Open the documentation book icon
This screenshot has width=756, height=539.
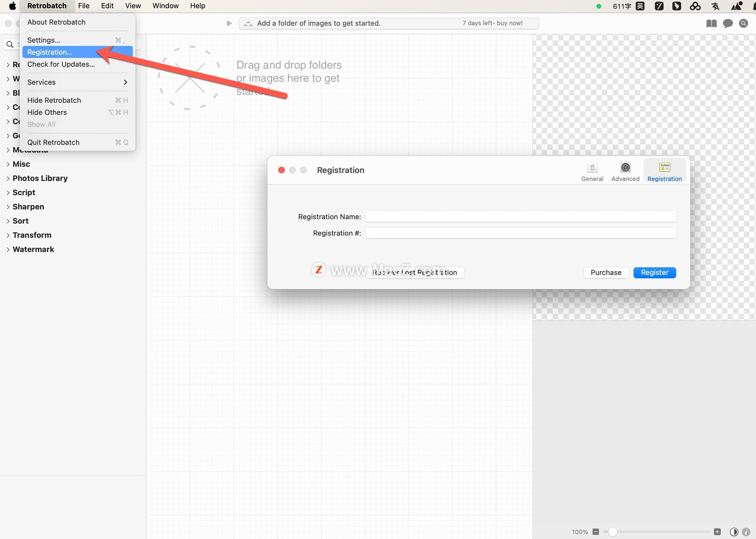(x=711, y=24)
